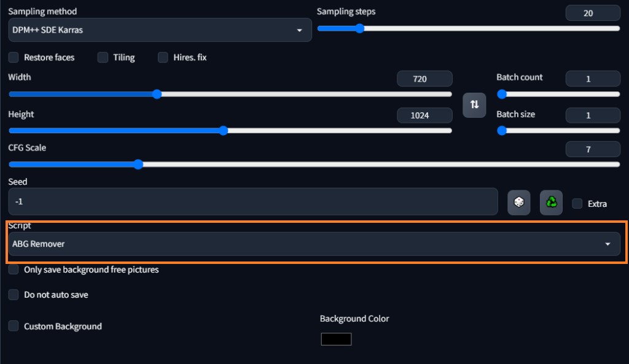Click the Width slider track
The width and height of the screenshot is (629, 364).
[230, 94]
